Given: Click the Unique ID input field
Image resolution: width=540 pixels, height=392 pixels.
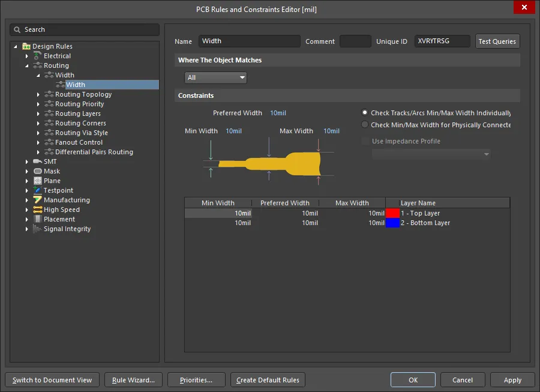Looking at the screenshot, I should (x=442, y=41).
